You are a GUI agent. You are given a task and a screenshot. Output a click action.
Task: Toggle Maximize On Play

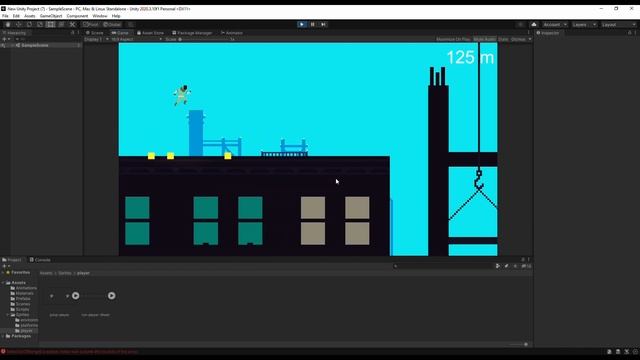pos(453,39)
